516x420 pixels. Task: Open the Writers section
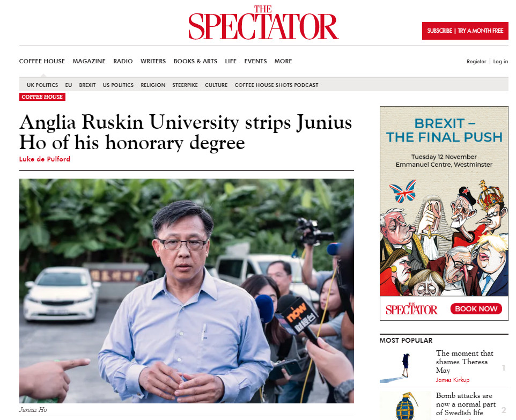pos(153,61)
